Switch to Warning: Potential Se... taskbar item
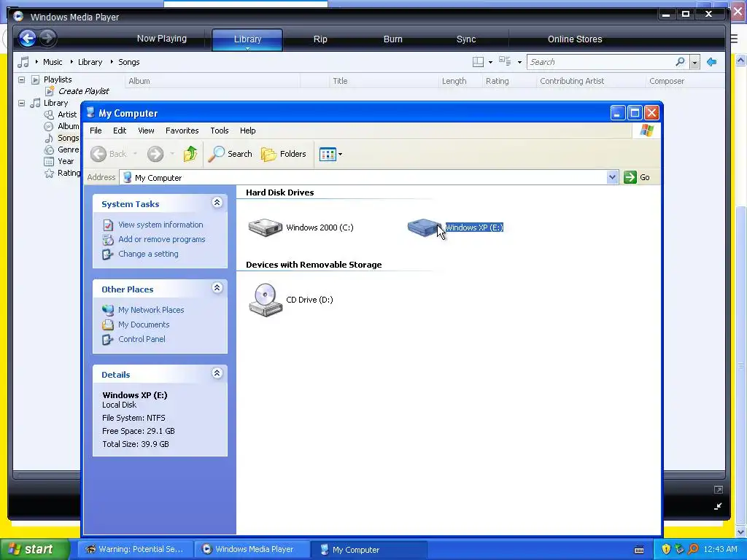Screen dimensions: 747x560 click(135, 549)
